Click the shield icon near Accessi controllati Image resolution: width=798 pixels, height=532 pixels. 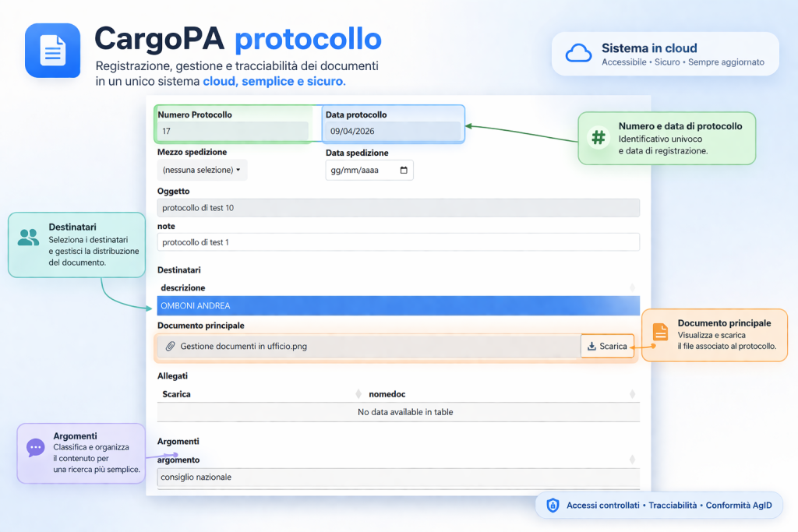pos(553,505)
